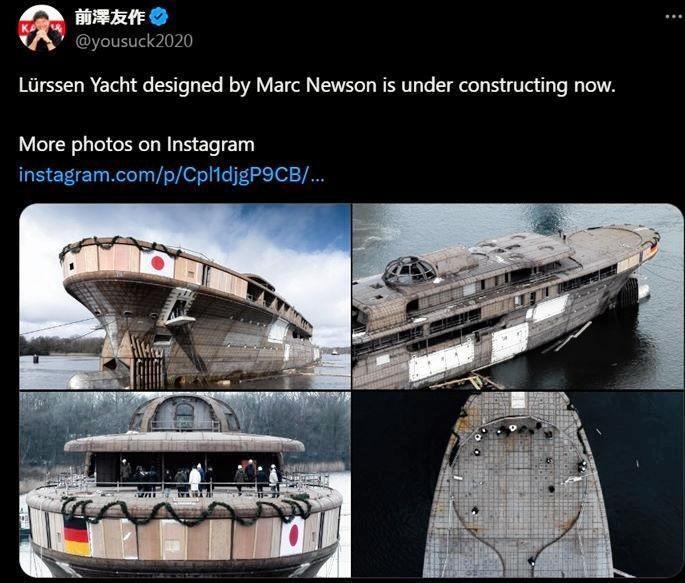Click the group of people standing on deck
The image size is (685, 583).
click(x=200, y=478)
